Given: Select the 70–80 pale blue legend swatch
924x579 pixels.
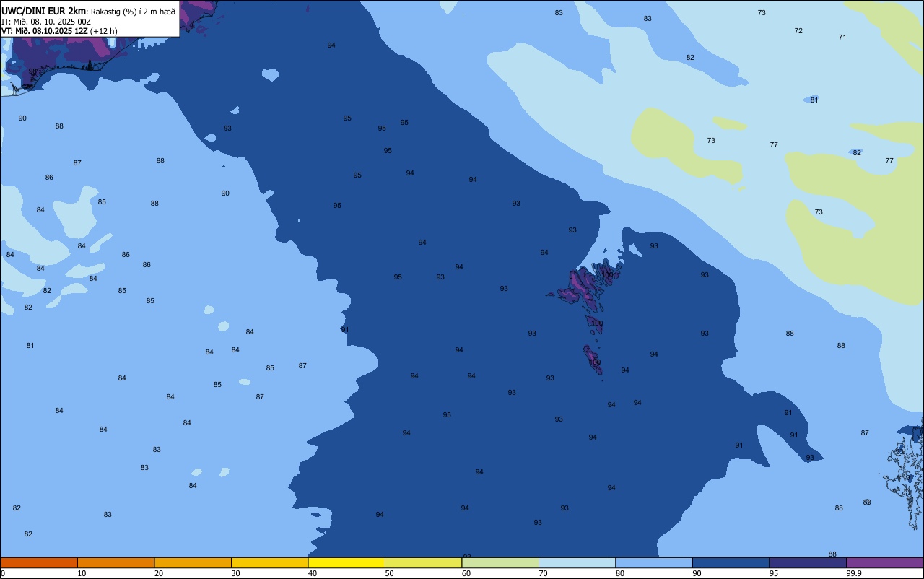Looking at the screenshot, I should pyautogui.click(x=577, y=562).
